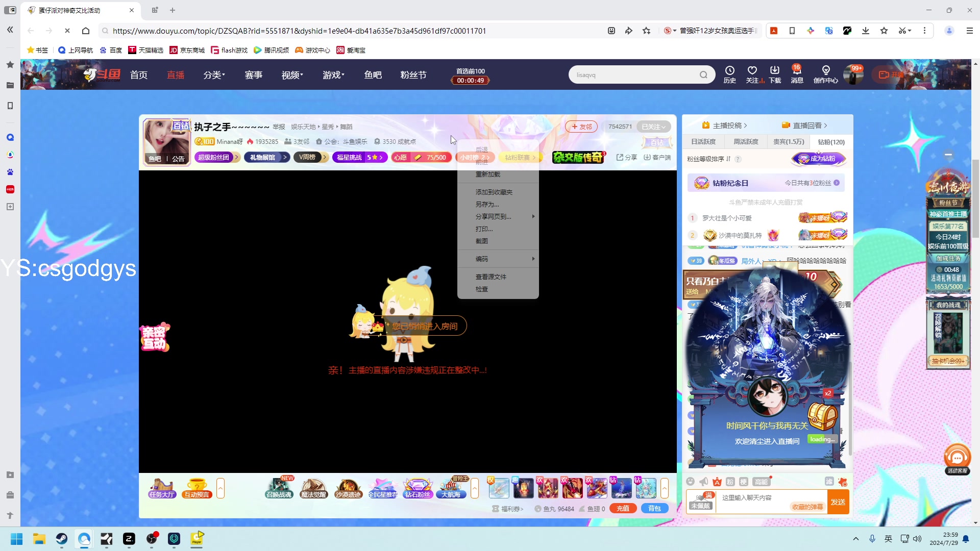
Task: Open the 消息 messages icon
Action: point(797,74)
